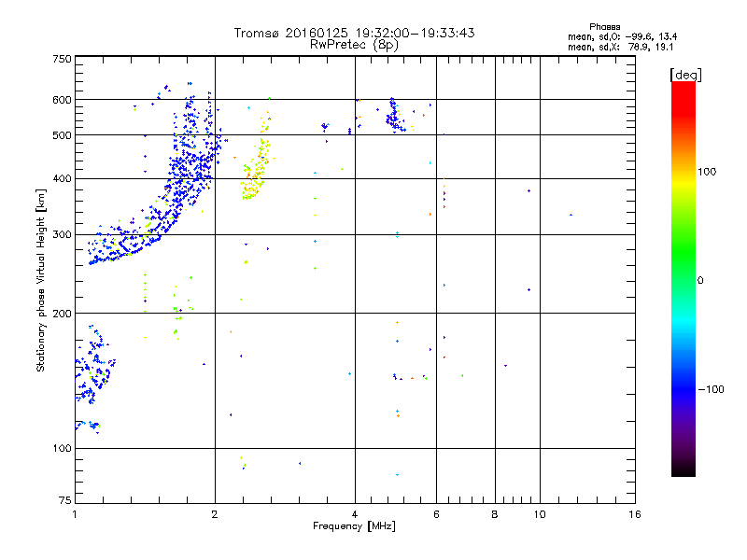
Task: Click the y-axis "400" label
Action: coord(62,178)
